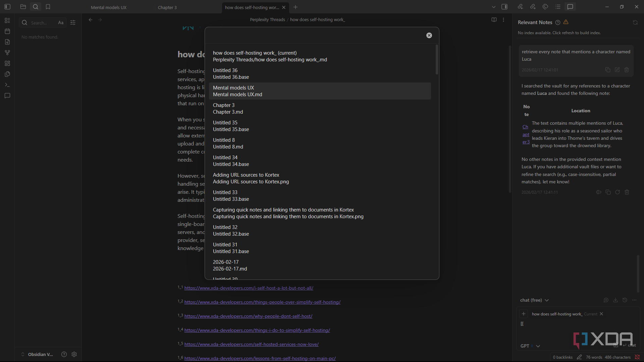Open a new tab with plus
The height and width of the screenshot is (362, 644).
296,7
